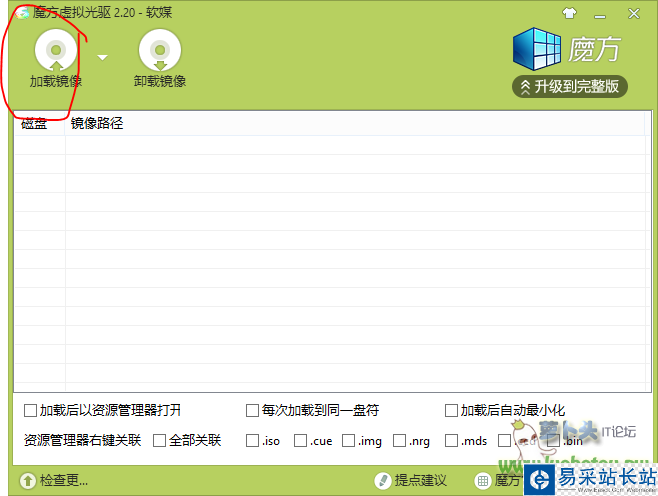Click the 磁盘 column header
Screen dimensions: 658x496
[39, 123]
